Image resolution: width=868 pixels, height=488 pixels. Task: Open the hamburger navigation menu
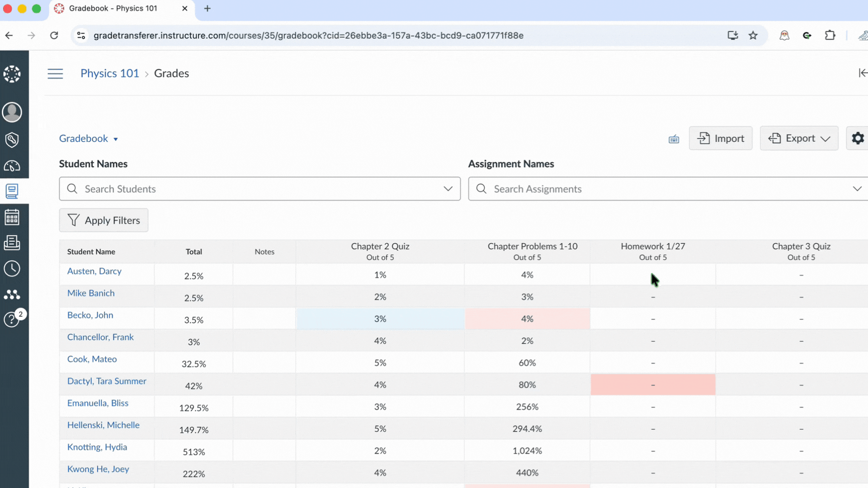(x=55, y=73)
